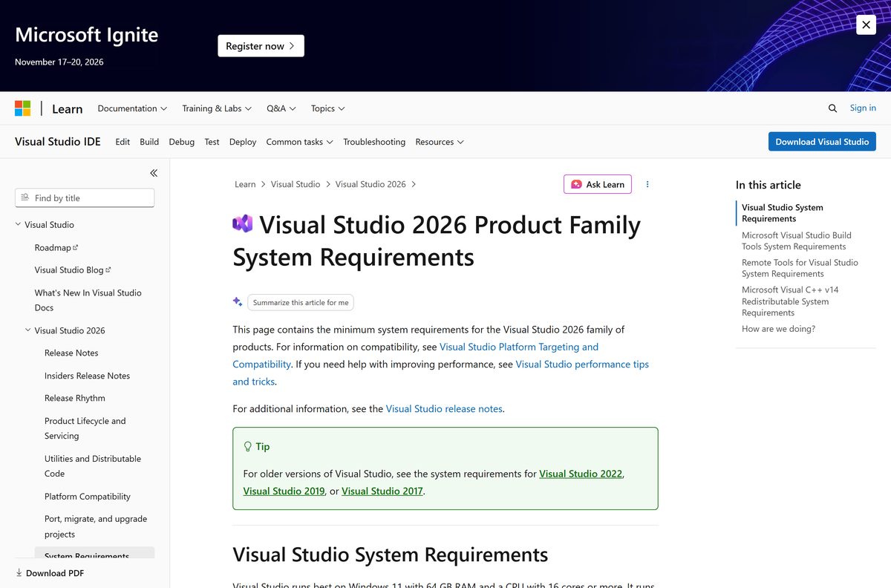Screen dimensions: 891x588
Task: Select Troubleshooting in the IDE nav bar
Action: pos(374,142)
